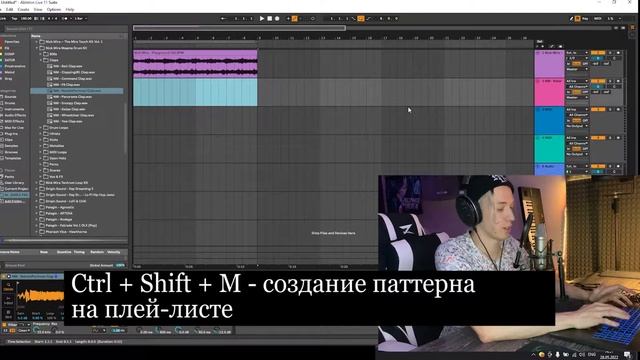Arm the Arrangement Record button

coord(277,18)
